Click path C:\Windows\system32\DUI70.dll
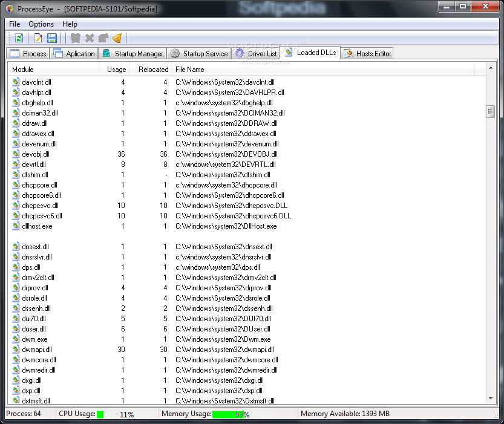This screenshot has height=424, width=504. point(223,318)
